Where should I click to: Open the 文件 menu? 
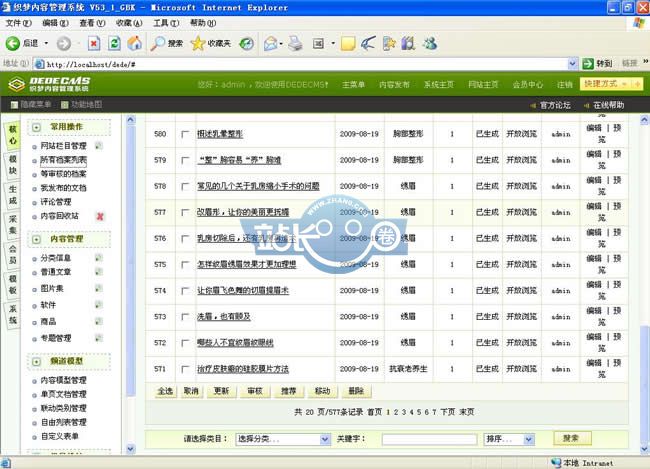[18, 23]
